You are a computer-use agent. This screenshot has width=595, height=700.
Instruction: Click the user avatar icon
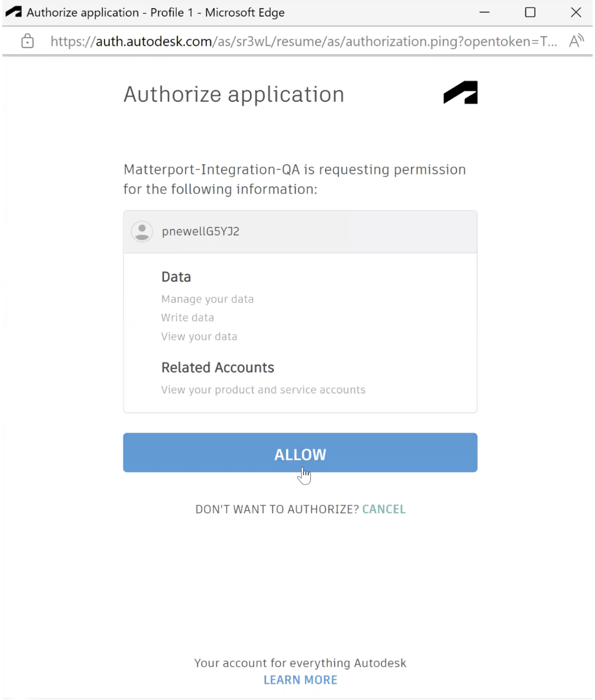point(142,232)
